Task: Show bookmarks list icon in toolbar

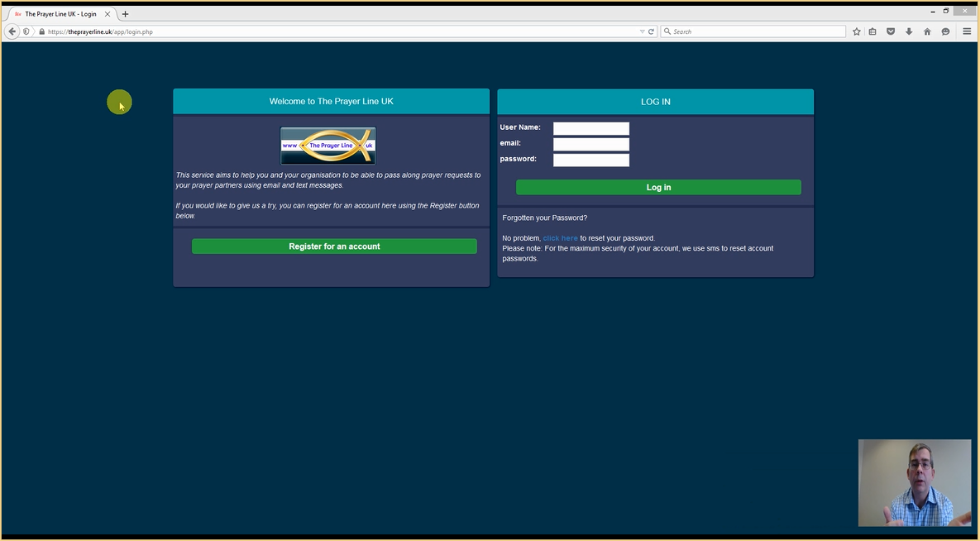Action: pos(872,31)
